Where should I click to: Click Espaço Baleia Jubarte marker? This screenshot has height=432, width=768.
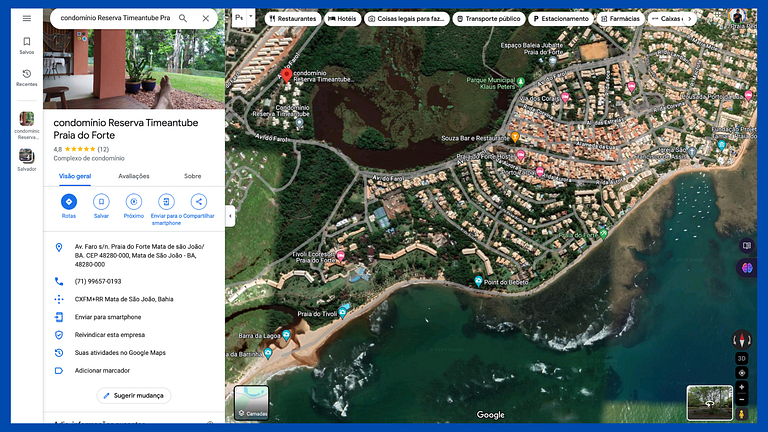coord(553,61)
